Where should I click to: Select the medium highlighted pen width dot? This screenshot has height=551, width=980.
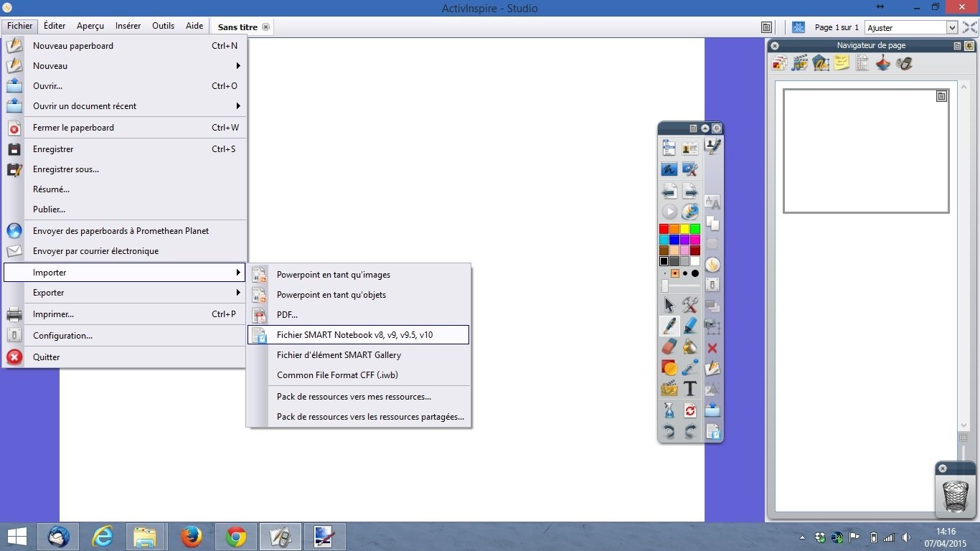point(675,273)
